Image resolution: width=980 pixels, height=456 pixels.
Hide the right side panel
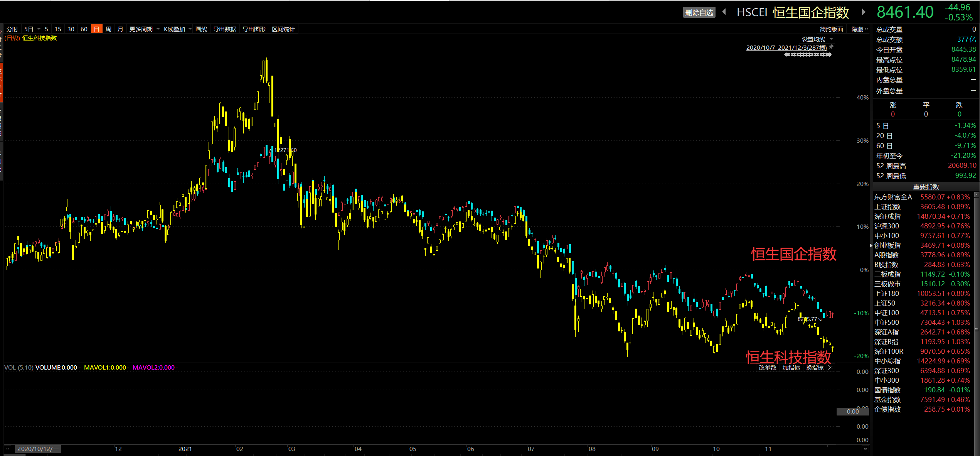pos(859,29)
